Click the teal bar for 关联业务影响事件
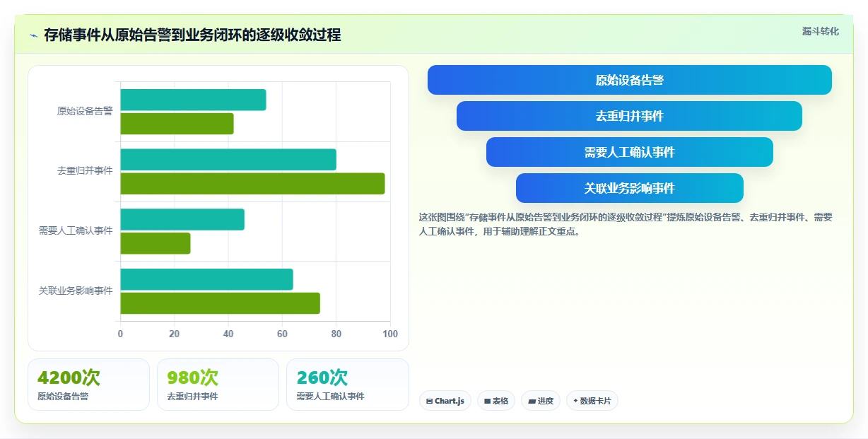 tap(206, 279)
